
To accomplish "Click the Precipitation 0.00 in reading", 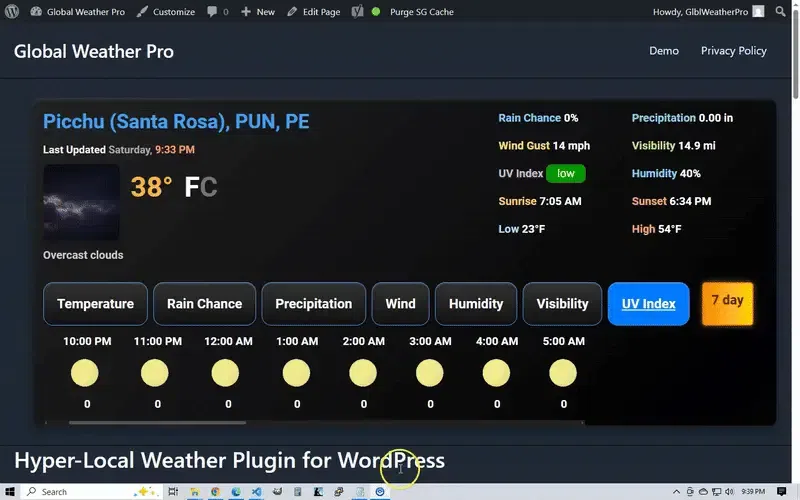I will pyautogui.click(x=682, y=118).
